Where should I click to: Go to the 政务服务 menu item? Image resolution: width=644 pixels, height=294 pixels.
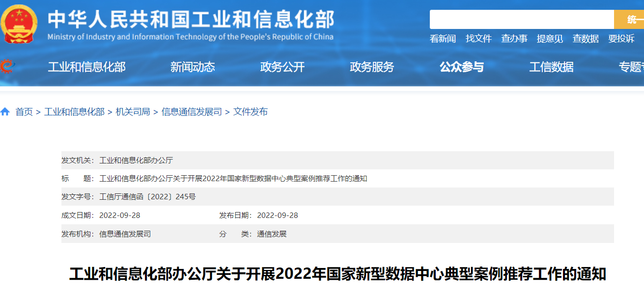tap(372, 67)
